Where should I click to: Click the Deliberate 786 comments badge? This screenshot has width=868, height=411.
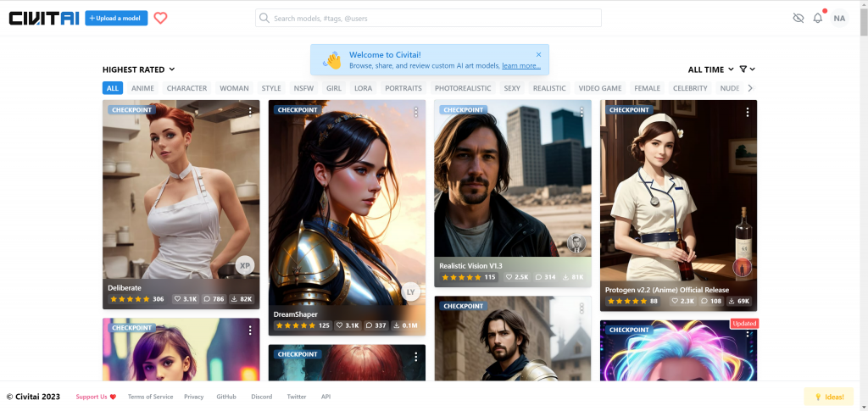214,298
